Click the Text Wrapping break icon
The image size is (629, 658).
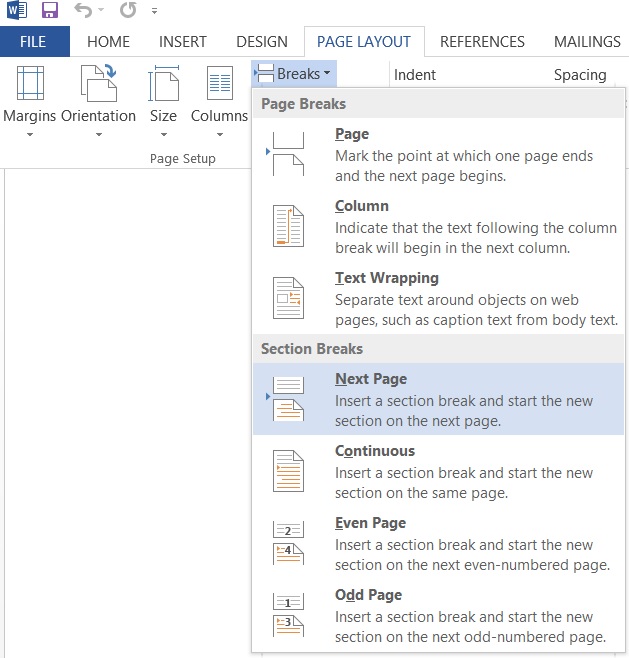tap(288, 298)
